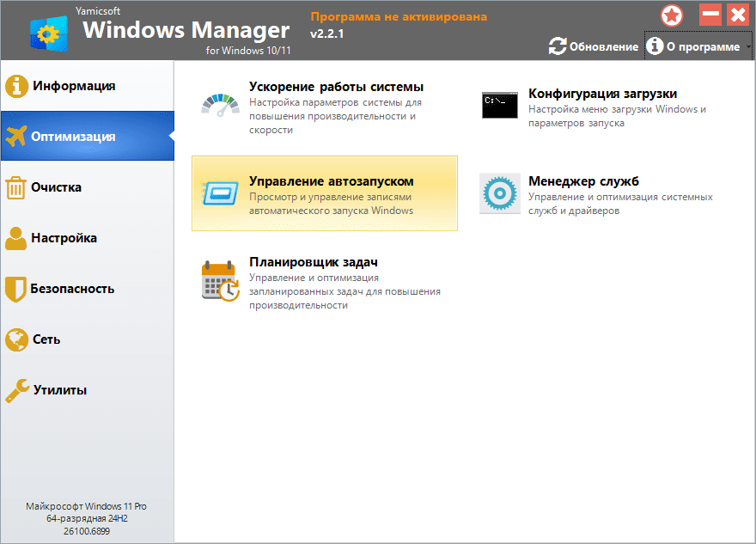Select the Оптимизация tab
756x544 pixels.
coord(88,136)
